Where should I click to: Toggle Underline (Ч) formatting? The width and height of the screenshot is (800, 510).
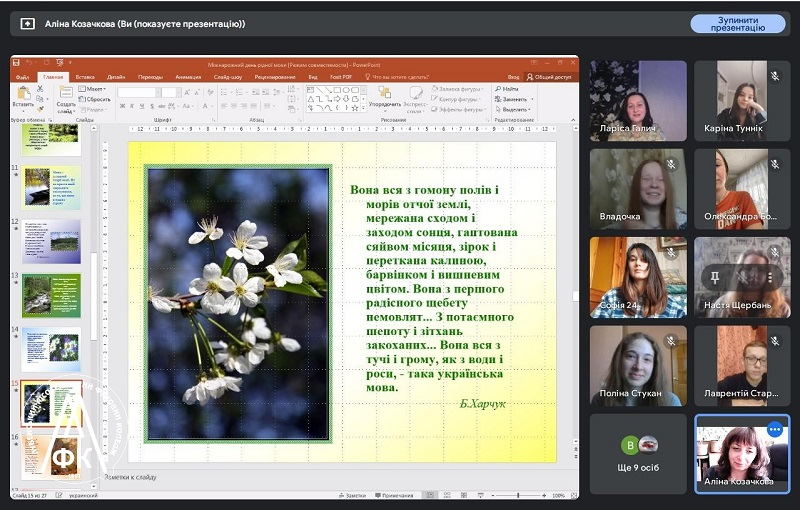pyautogui.click(x=142, y=106)
